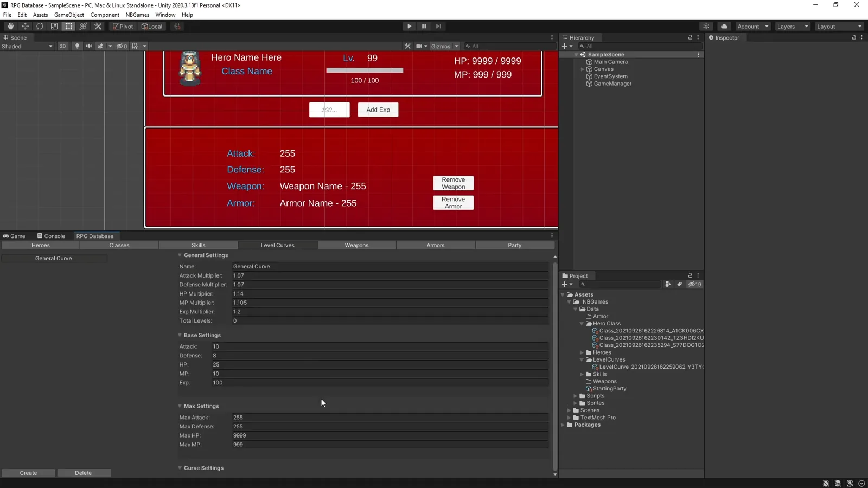This screenshot has width=868, height=488.
Task: Open Scene panel options menu
Action: pyautogui.click(x=552, y=37)
